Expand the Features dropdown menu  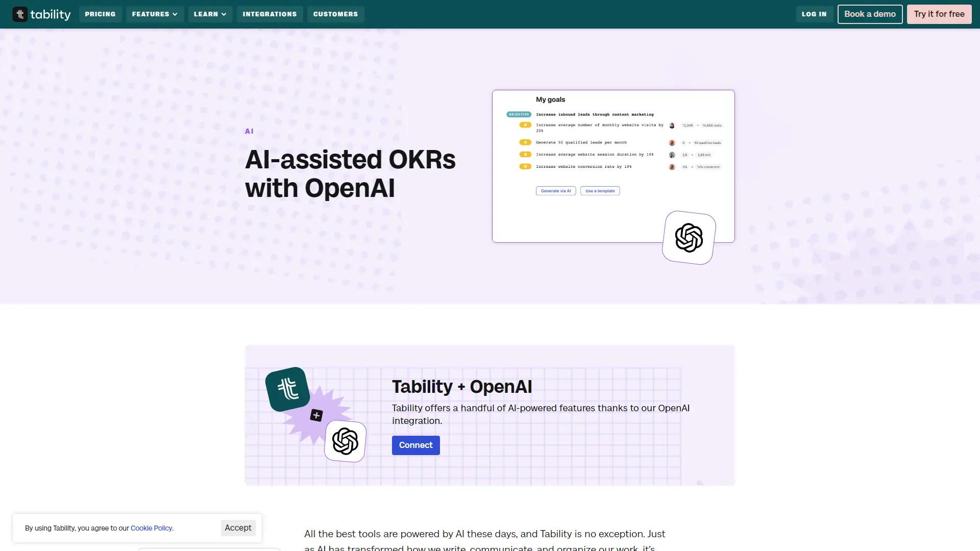click(155, 14)
